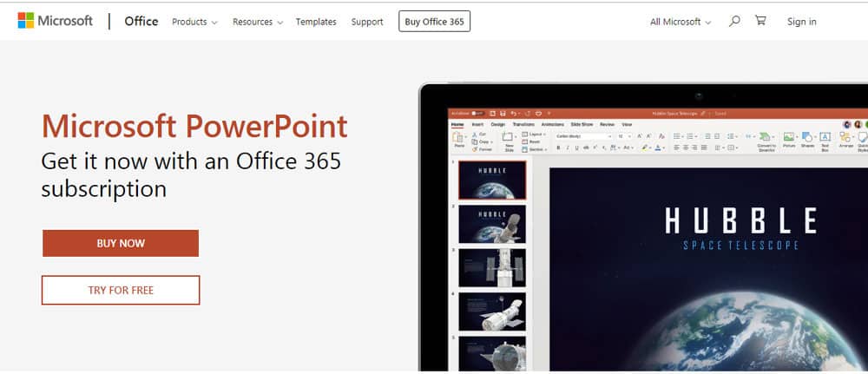Click the Text Box icon in ribbon
868x374 pixels.
[825, 141]
